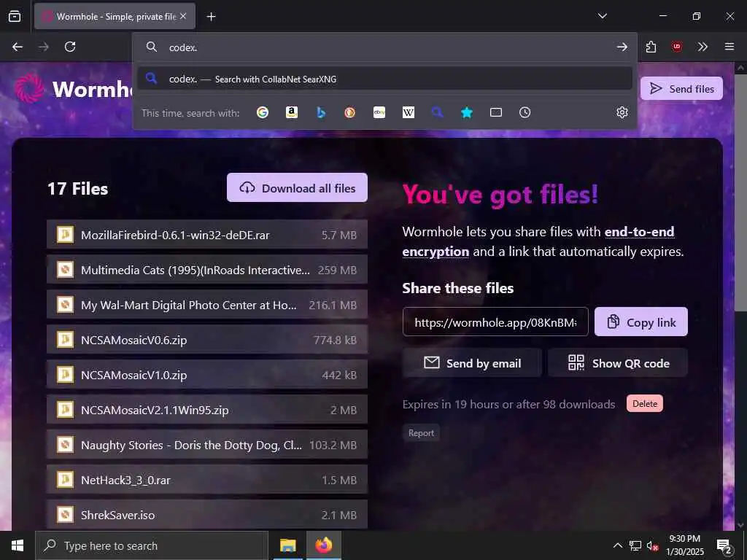This screenshot has height=560, width=747.
Task: Click the archive icon beside NetHack3_3_0.rar
Action: pyautogui.click(x=65, y=480)
